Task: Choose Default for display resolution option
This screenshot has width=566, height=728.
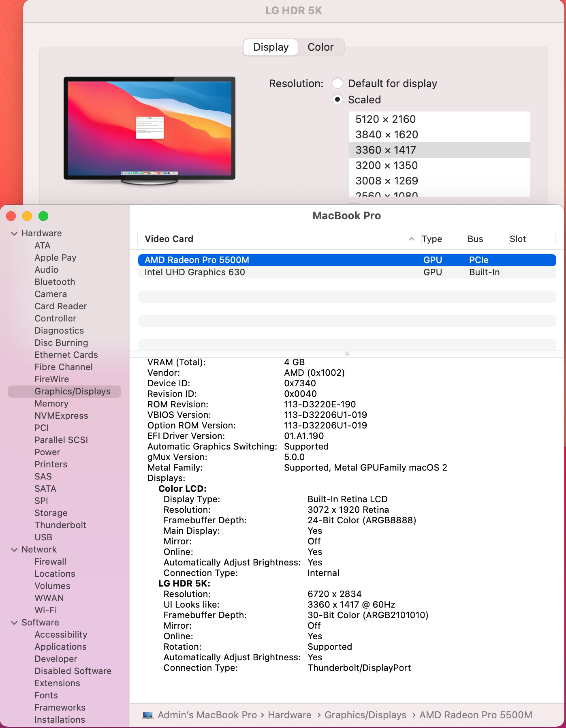Action: coord(337,84)
